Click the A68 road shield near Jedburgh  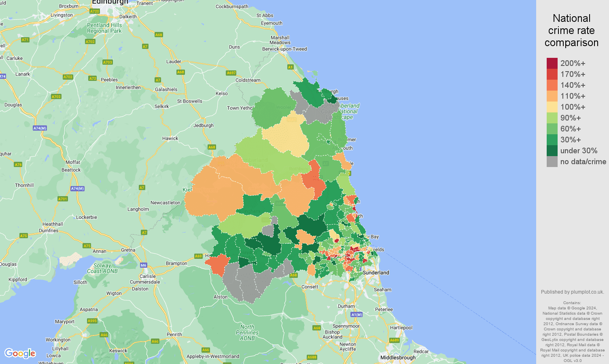(212, 147)
